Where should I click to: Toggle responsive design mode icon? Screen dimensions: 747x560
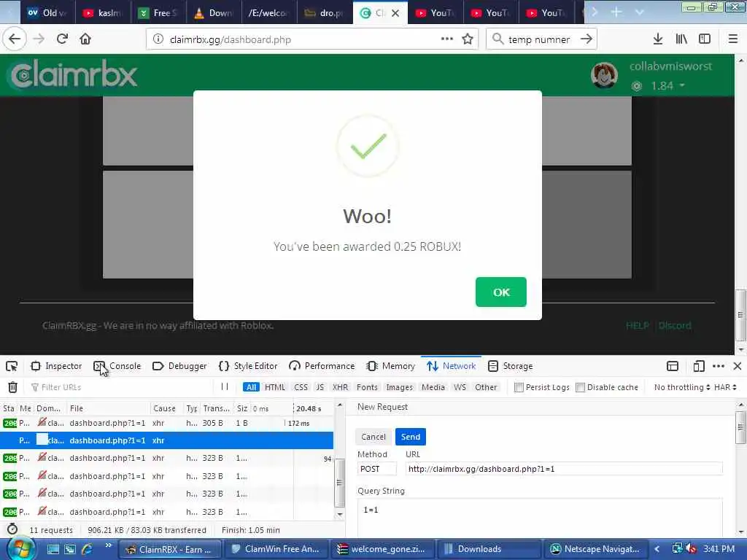tap(698, 366)
